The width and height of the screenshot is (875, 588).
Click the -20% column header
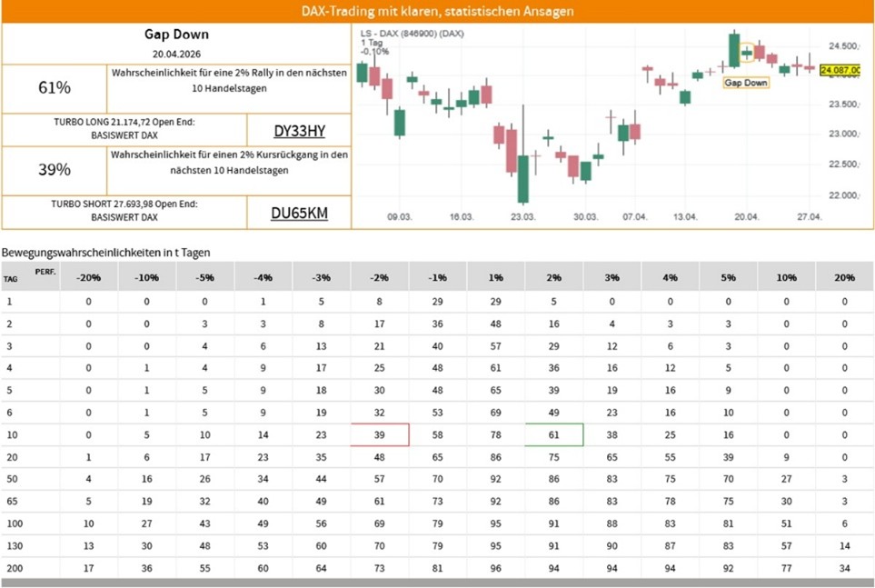point(88,277)
